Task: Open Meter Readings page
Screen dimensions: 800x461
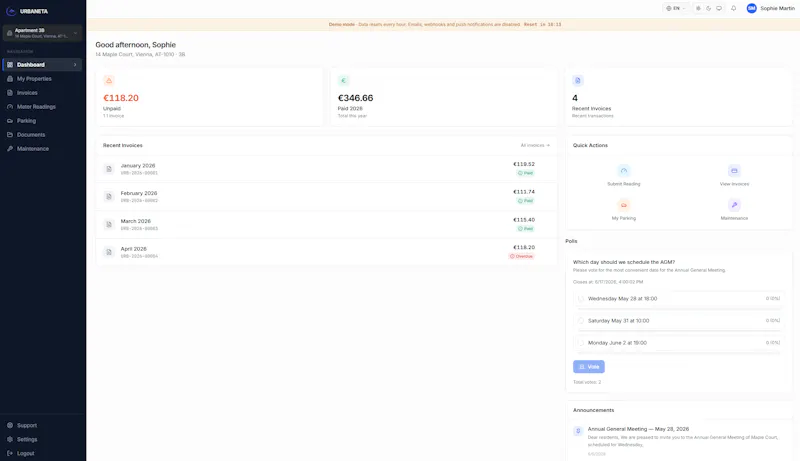Action: [42, 107]
